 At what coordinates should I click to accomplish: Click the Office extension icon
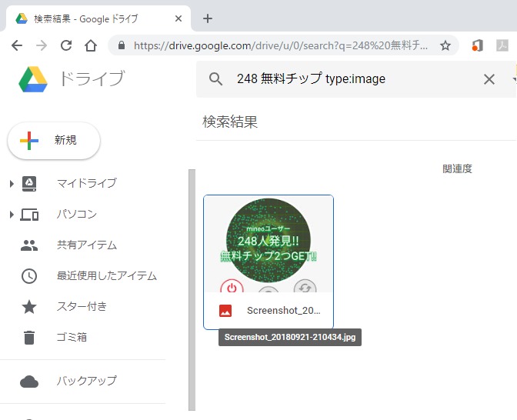click(x=477, y=45)
